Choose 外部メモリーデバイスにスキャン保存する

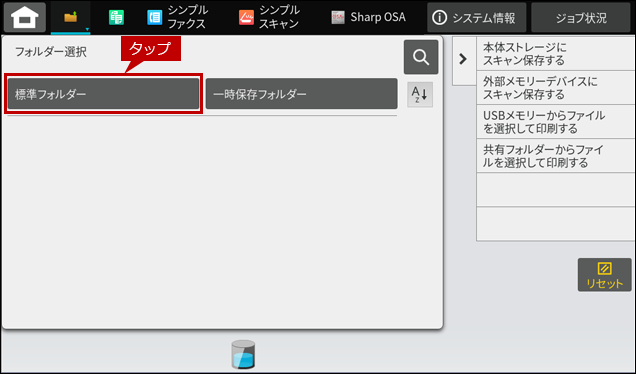point(556,88)
